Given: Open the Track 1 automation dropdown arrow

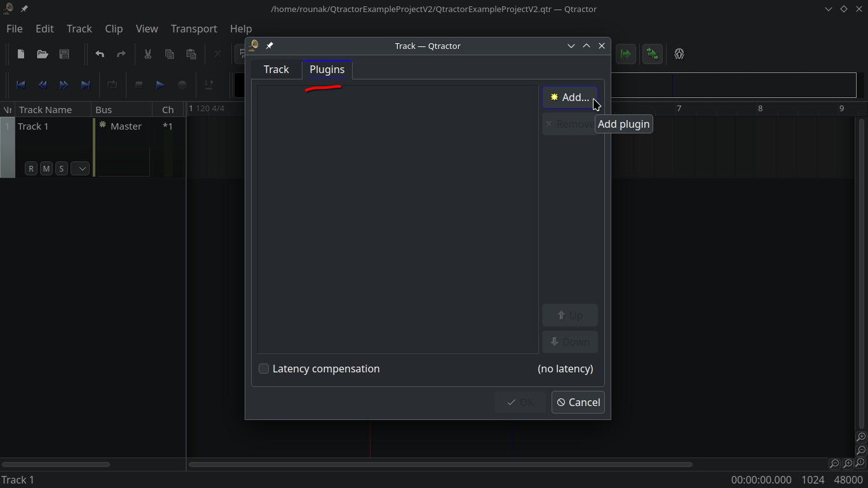Looking at the screenshot, I should (80, 168).
